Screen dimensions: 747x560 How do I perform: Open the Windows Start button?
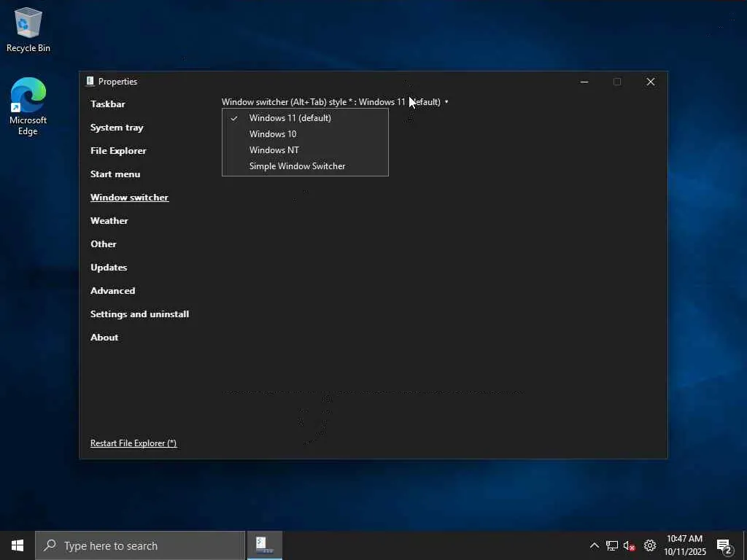(18, 545)
